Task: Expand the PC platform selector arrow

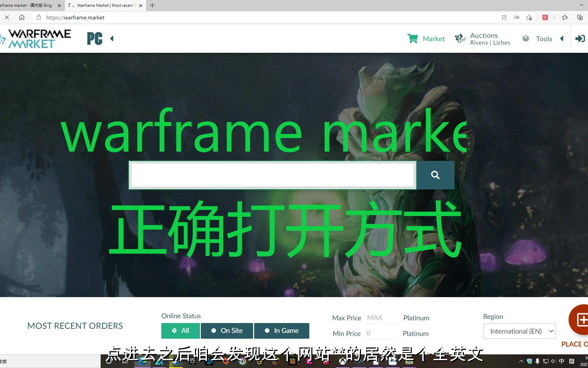Action: [112, 39]
